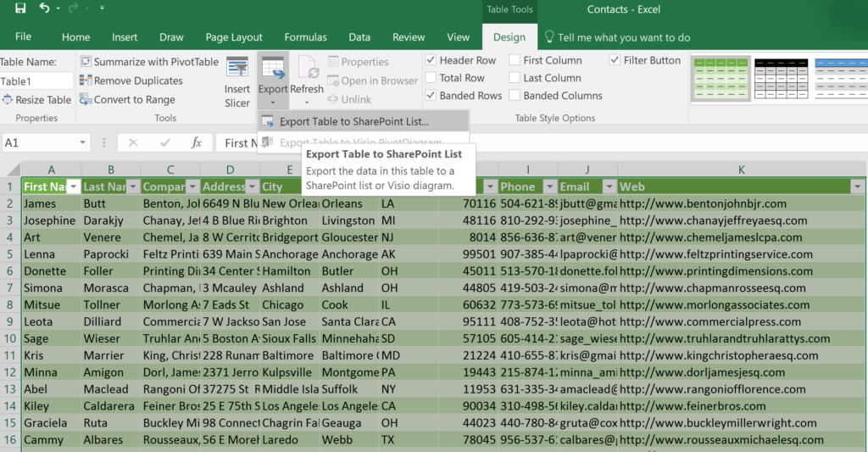Click the Export table icon

coord(273,70)
